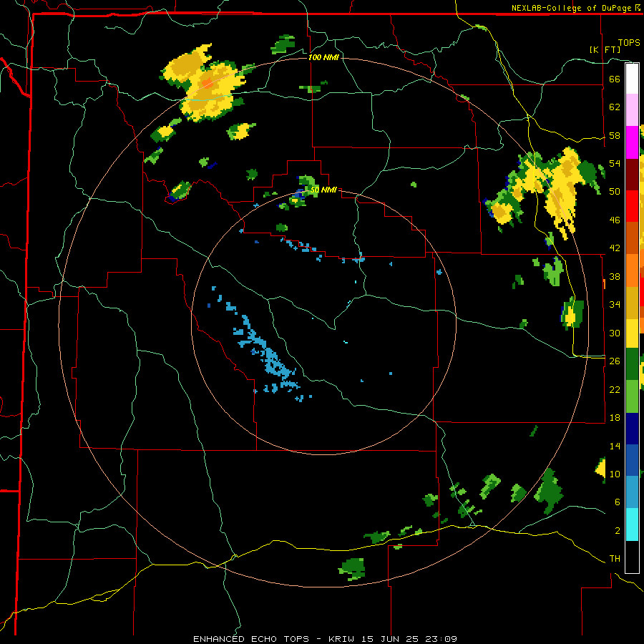Click the 30 value on the legend scale
The height and width of the screenshot is (644, 644).
point(615,333)
